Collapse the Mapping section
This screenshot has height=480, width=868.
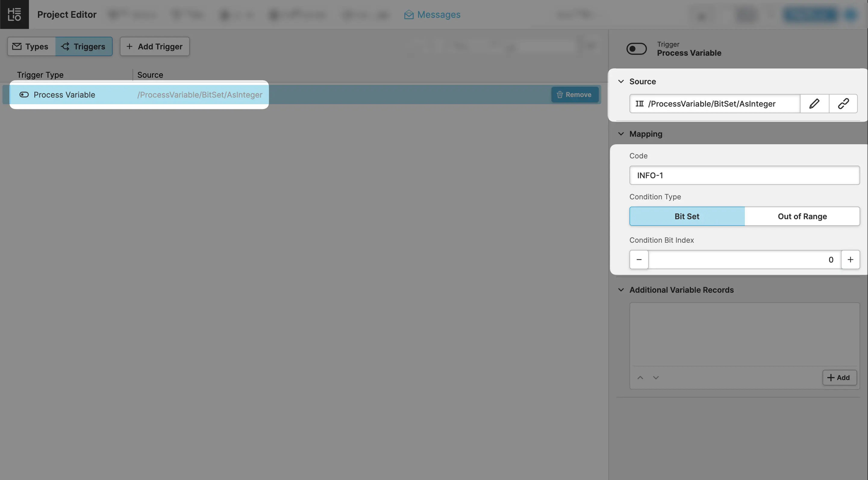[621, 134]
